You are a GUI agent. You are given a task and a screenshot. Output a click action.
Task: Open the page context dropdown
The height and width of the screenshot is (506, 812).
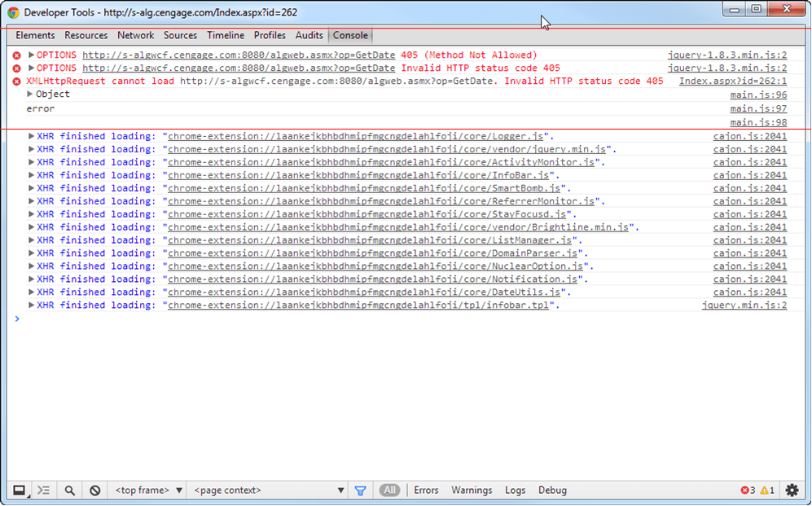(x=269, y=490)
